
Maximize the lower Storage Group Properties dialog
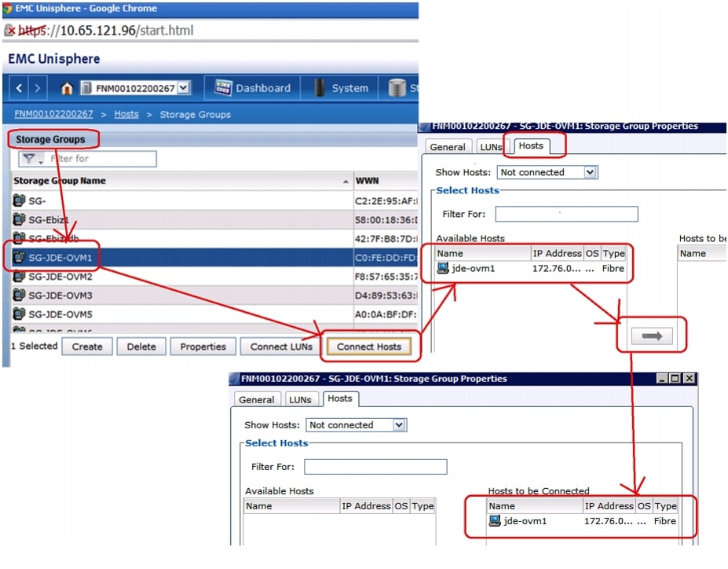[675, 379]
